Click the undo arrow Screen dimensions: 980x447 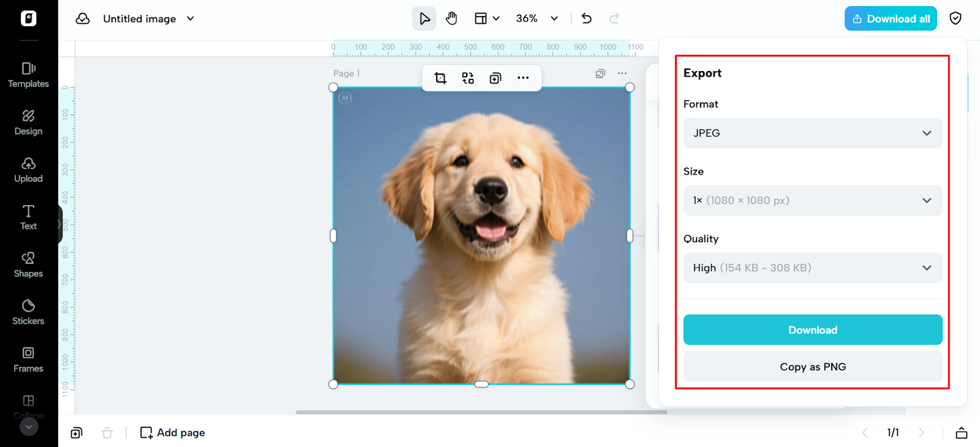point(586,18)
